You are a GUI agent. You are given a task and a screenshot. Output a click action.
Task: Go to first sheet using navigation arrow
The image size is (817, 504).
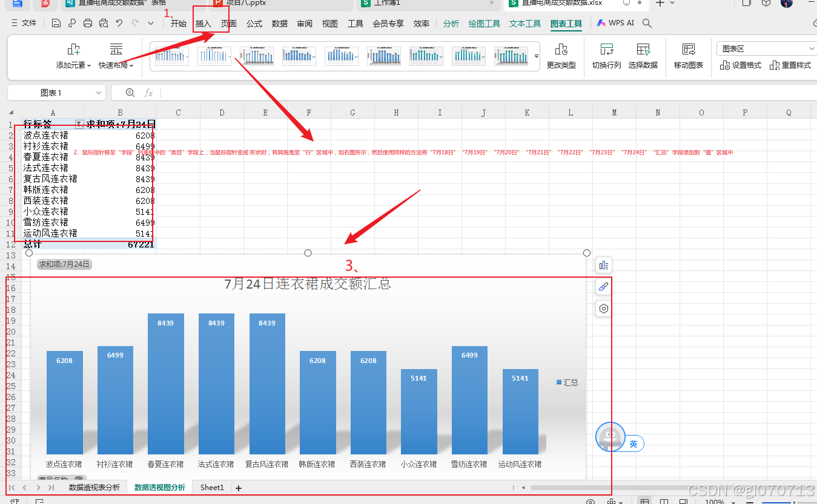click(12, 487)
